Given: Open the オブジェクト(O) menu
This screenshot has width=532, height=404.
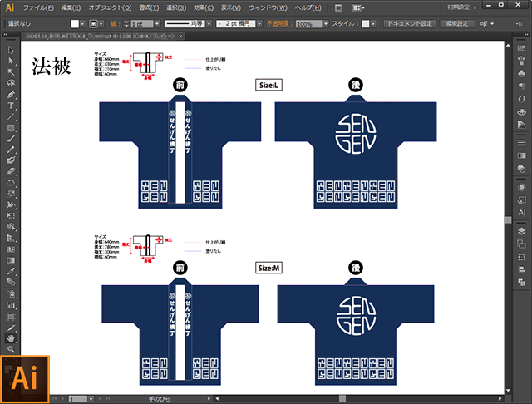Looking at the screenshot, I should pos(110,7).
